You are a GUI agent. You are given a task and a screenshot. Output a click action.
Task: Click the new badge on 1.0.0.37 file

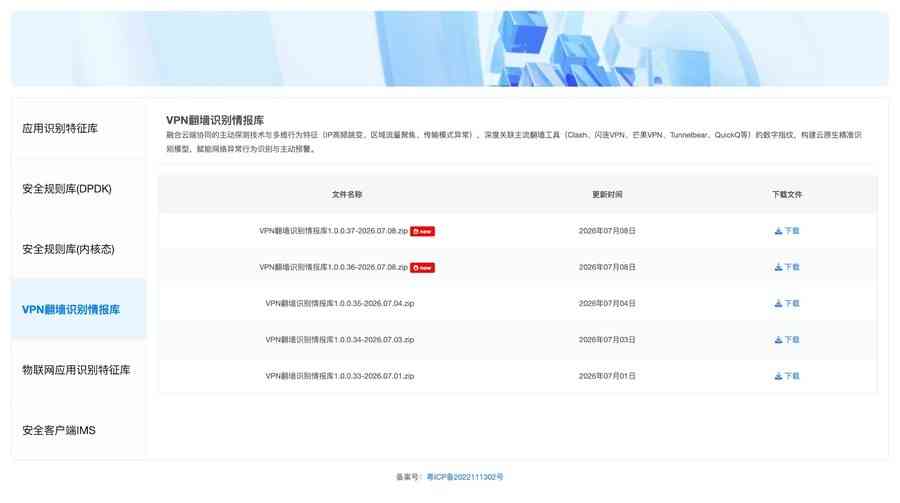point(422,231)
